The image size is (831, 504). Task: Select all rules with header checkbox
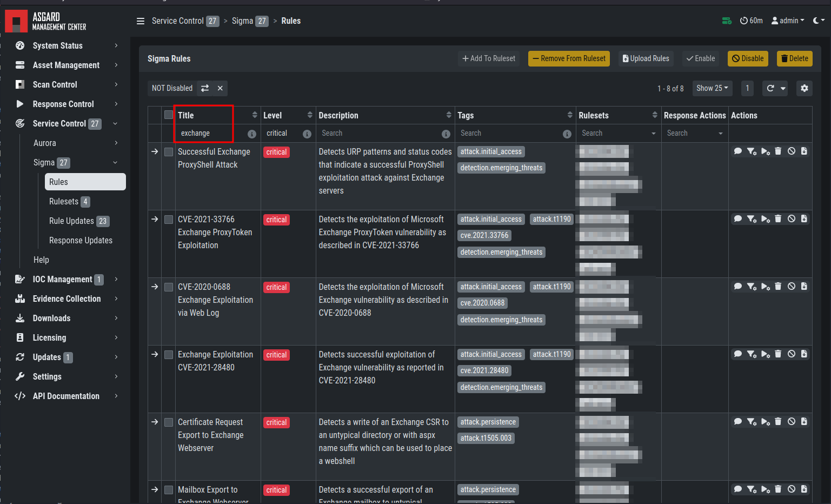[x=169, y=115]
